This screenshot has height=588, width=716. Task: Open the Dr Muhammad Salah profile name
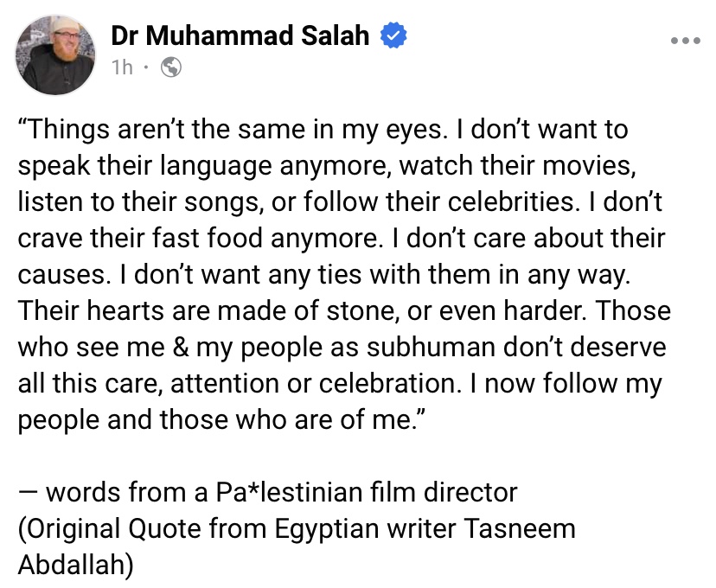click(240, 36)
